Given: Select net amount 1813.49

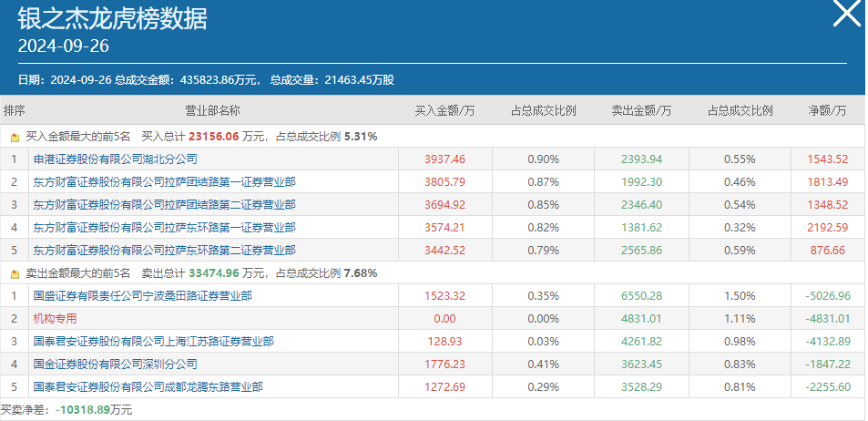Looking at the screenshot, I should (x=827, y=182).
